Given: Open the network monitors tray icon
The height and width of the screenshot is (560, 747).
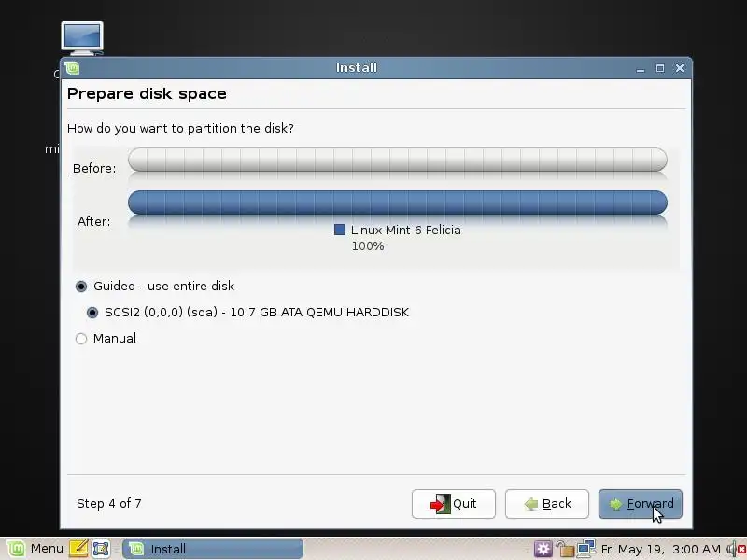Looking at the screenshot, I should pos(586,549).
